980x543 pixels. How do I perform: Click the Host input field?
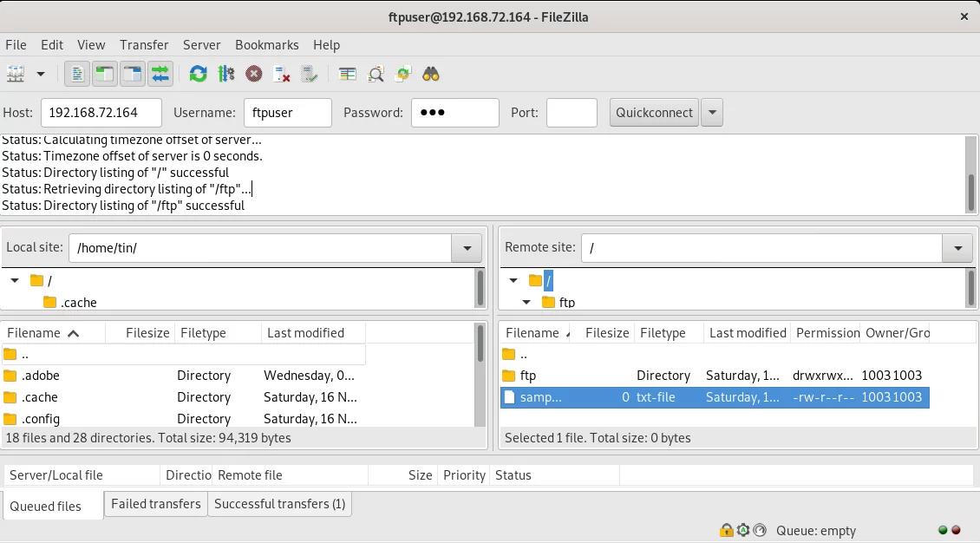101,113
